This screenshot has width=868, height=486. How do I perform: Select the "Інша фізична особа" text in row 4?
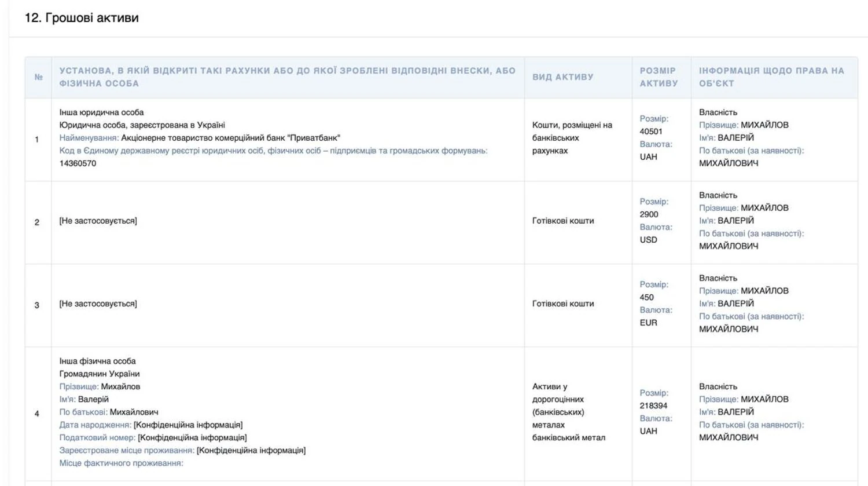point(97,361)
